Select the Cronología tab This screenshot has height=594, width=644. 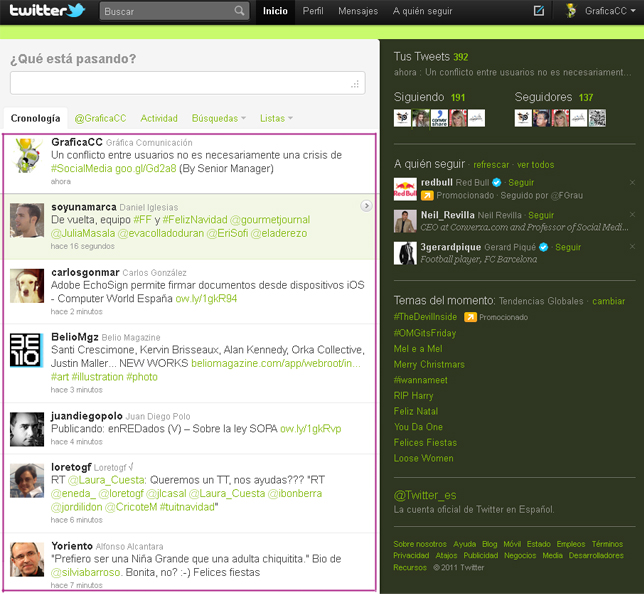(x=35, y=118)
